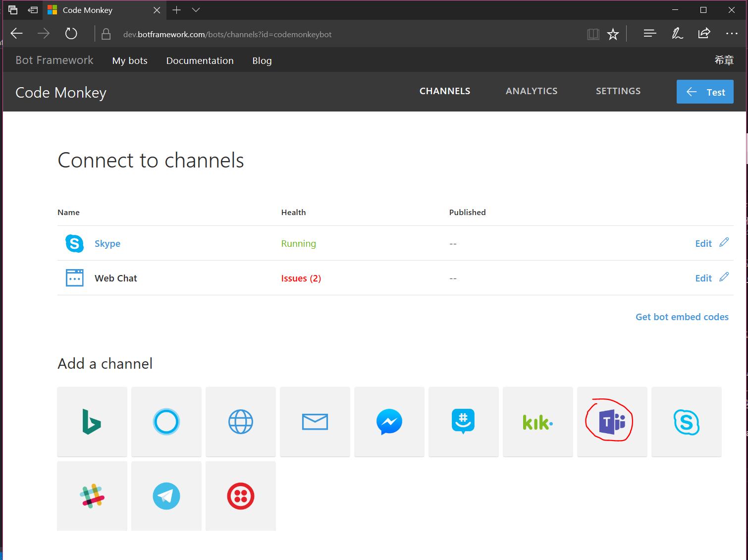Add the Twilio channel
The width and height of the screenshot is (748, 560).
pyautogui.click(x=240, y=496)
